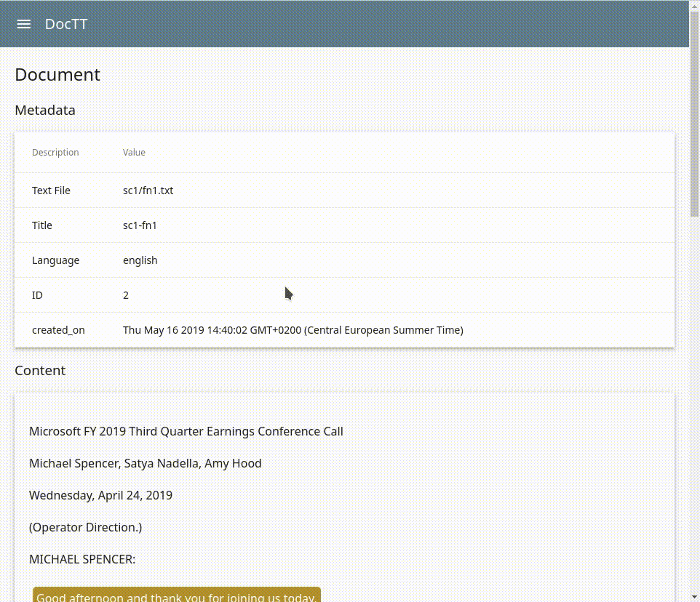Select the ID row label

point(37,295)
